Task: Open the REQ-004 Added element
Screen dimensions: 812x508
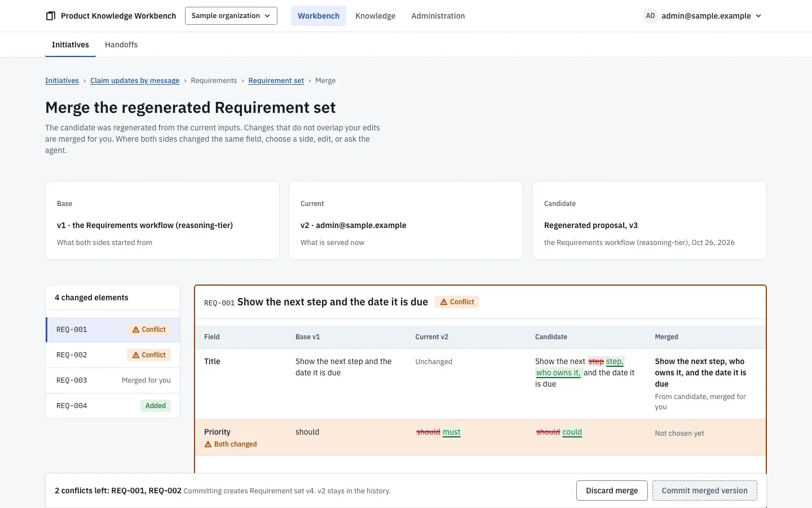Action: [x=113, y=406]
